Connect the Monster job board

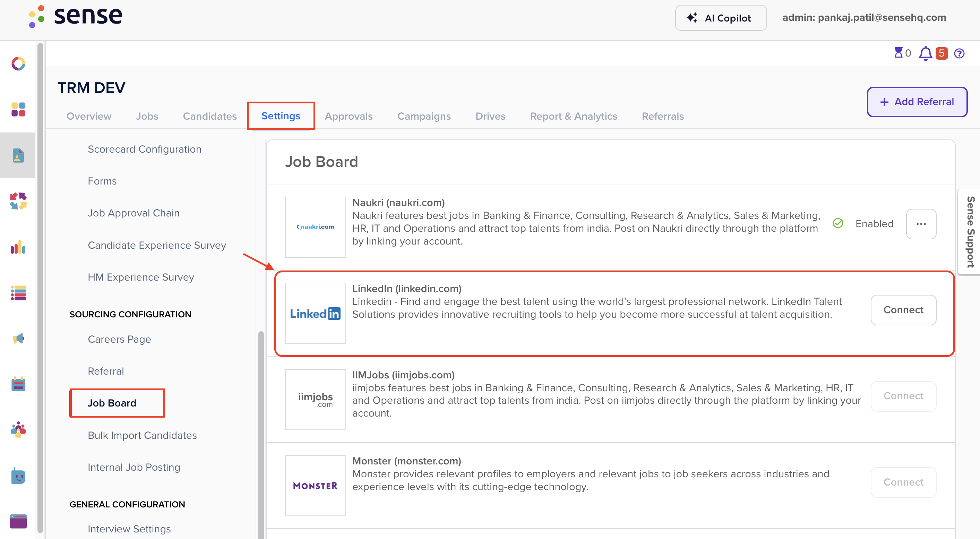coord(903,482)
